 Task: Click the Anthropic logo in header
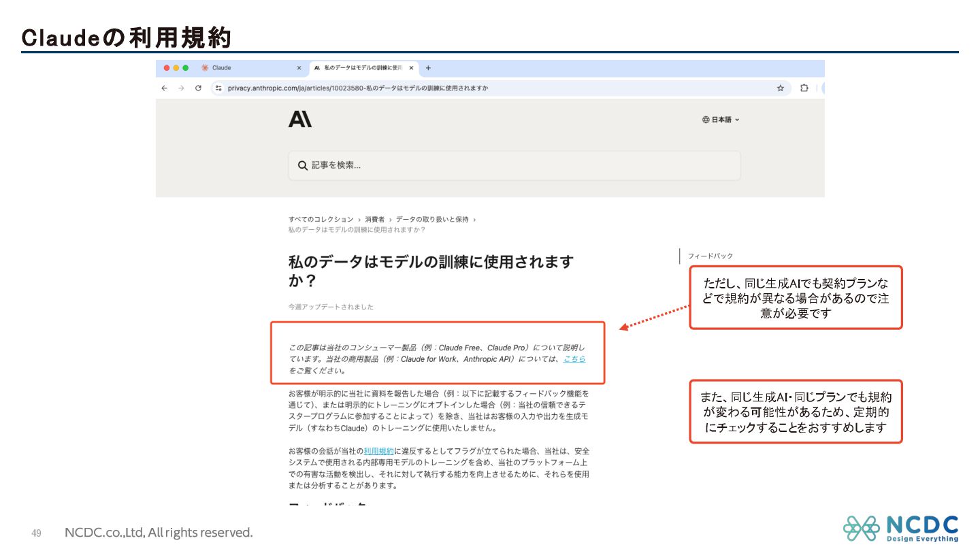(x=299, y=119)
